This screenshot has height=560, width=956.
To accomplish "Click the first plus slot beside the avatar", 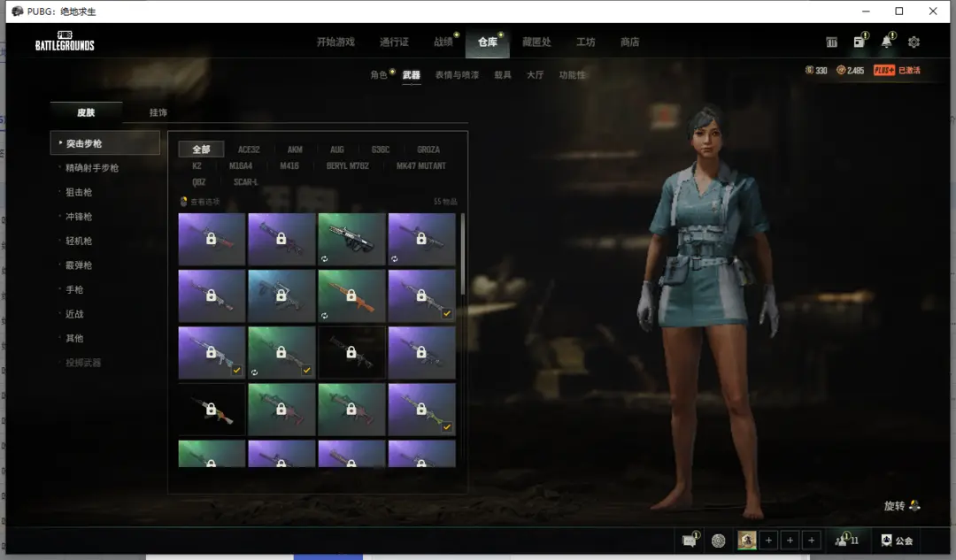I will (769, 541).
